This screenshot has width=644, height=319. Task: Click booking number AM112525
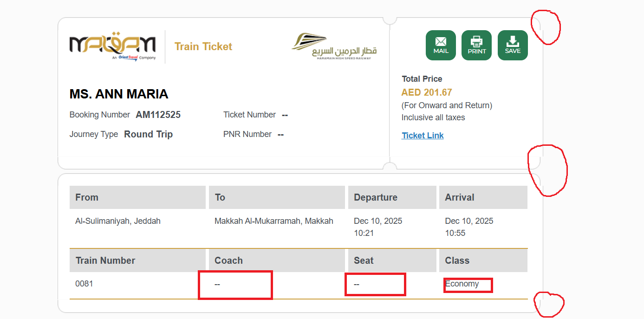[x=158, y=115]
